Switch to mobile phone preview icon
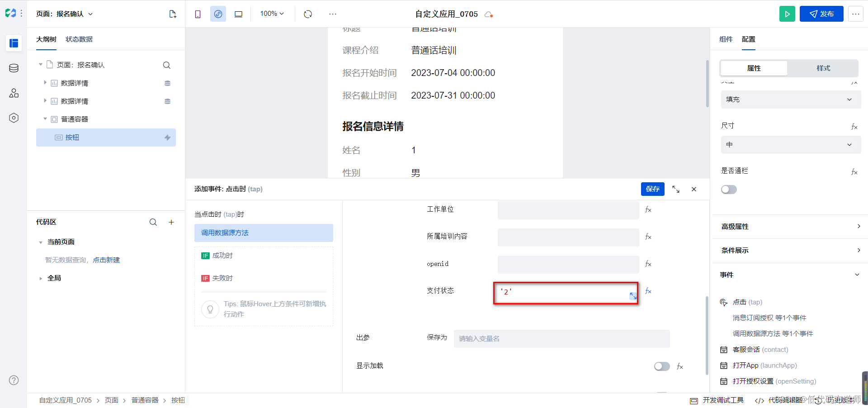The width and height of the screenshot is (868, 408). coord(198,14)
